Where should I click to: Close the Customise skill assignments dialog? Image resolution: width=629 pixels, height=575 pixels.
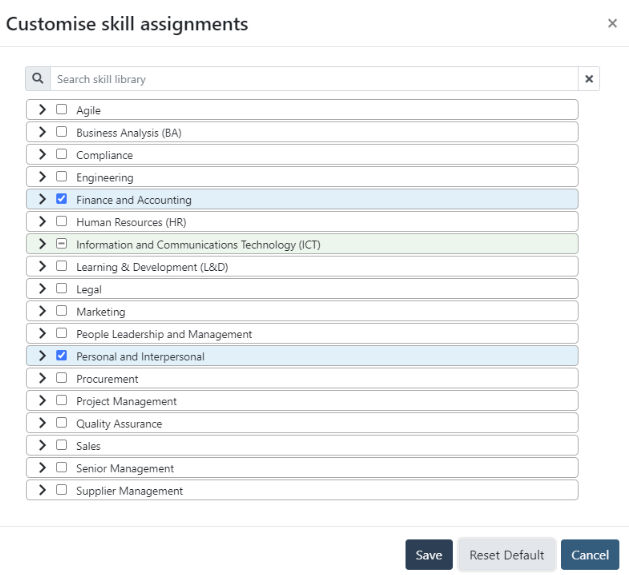(612, 23)
